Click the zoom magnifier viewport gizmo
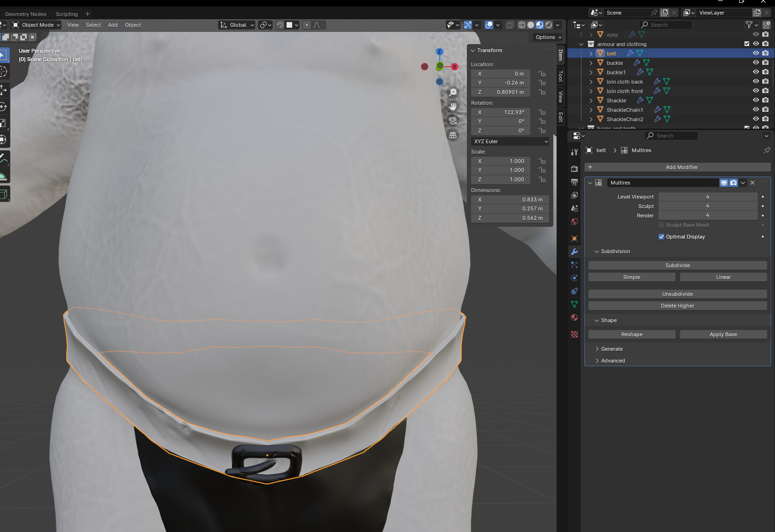775x532 pixels. pos(453,93)
